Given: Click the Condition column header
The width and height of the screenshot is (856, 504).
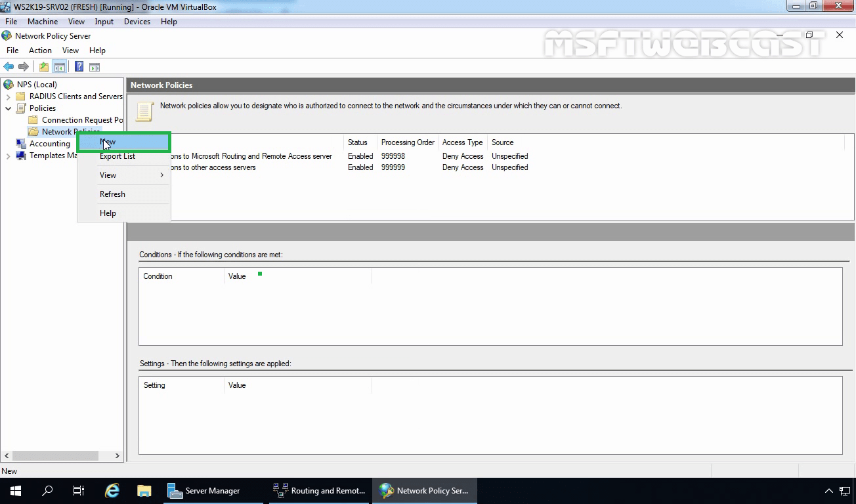Looking at the screenshot, I should point(181,276).
